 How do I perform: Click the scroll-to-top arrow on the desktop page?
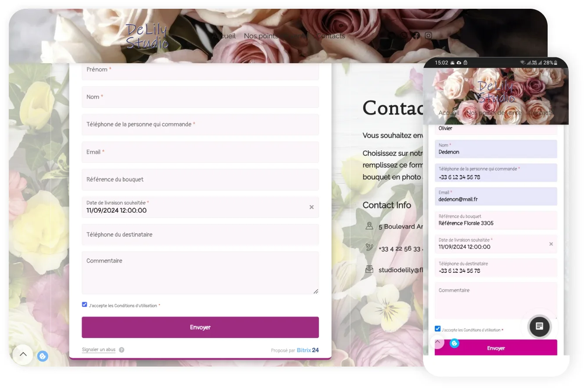[x=23, y=355]
